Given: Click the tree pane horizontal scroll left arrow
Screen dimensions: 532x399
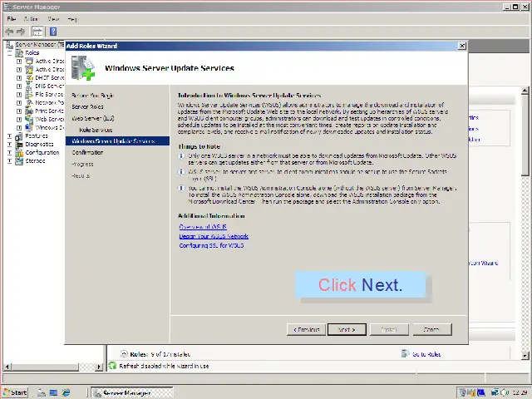Looking at the screenshot, I should [7, 367].
